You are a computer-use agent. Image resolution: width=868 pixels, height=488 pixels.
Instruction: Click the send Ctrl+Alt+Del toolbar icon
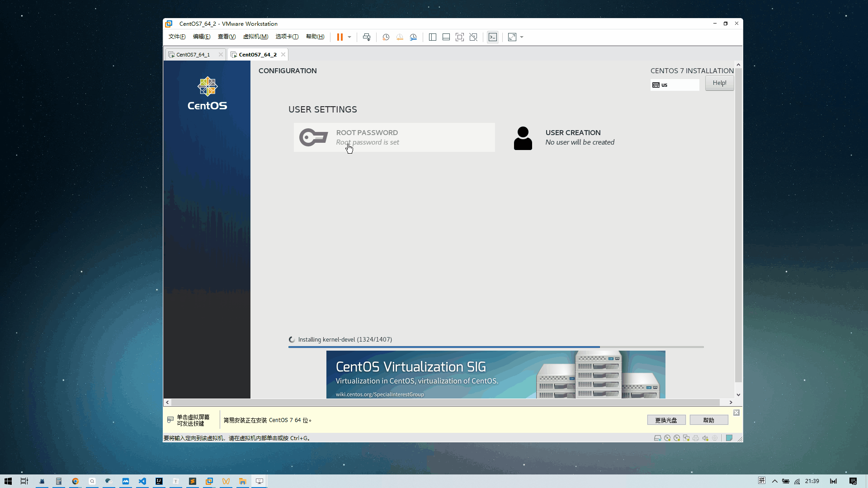[x=367, y=37]
